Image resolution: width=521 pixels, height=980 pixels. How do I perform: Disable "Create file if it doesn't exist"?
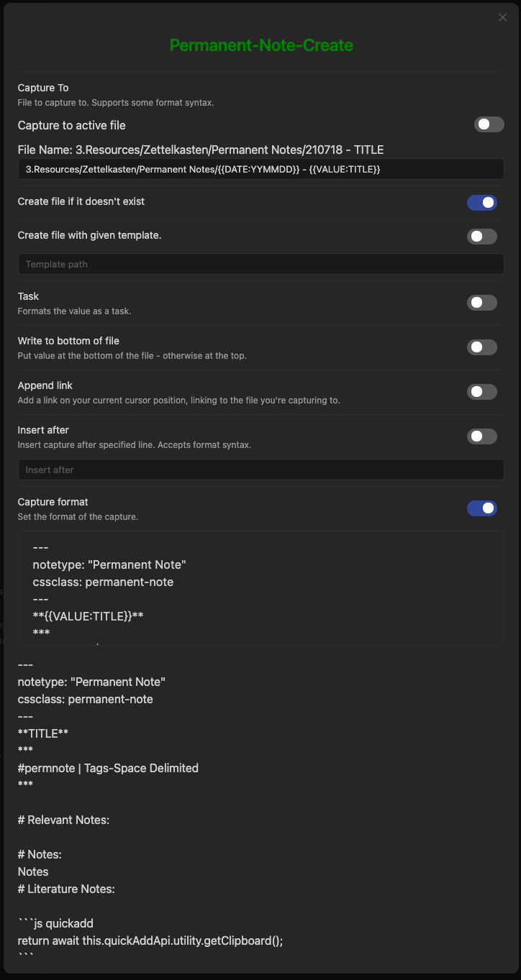point(482,203)
